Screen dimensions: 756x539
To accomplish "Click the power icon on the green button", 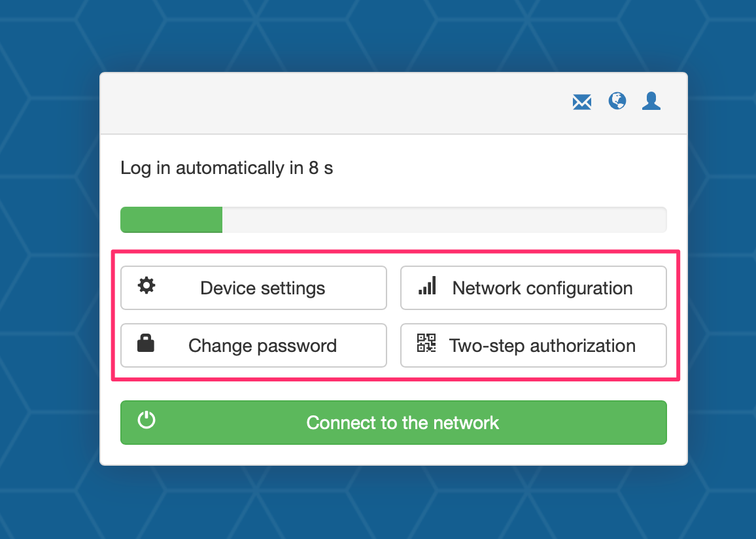I will (146, 420).
